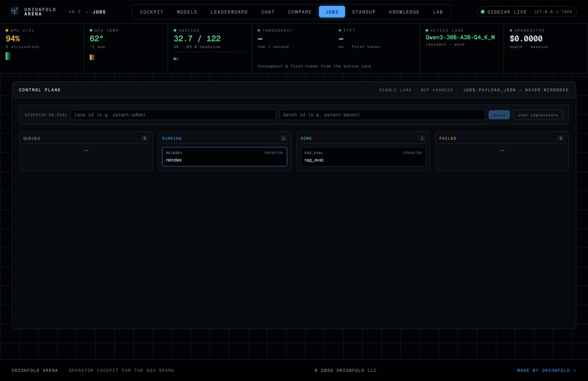Image resolution: width=588 pixels, height=381 pixels.
Task: Go to the Lab tab
Action: pyautogui.click(x=438, y=12)
